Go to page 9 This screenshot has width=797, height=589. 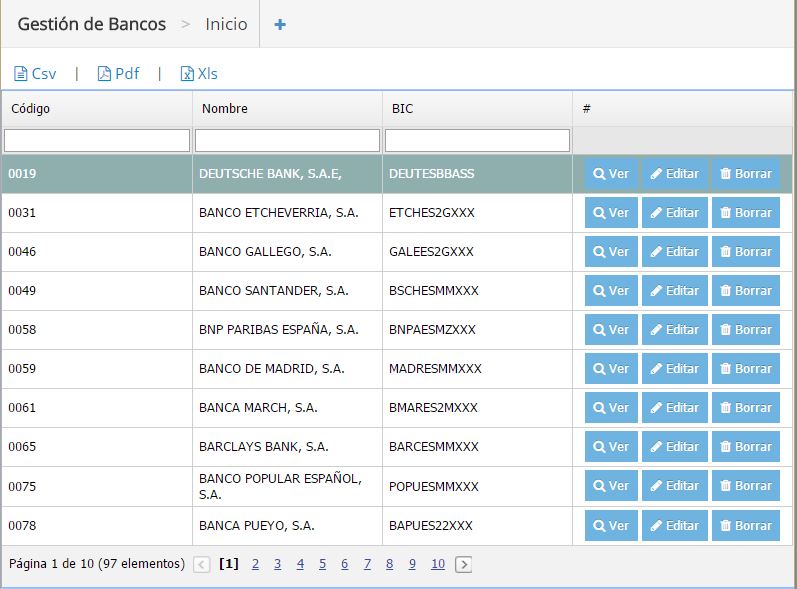click(x=412, y=564)
